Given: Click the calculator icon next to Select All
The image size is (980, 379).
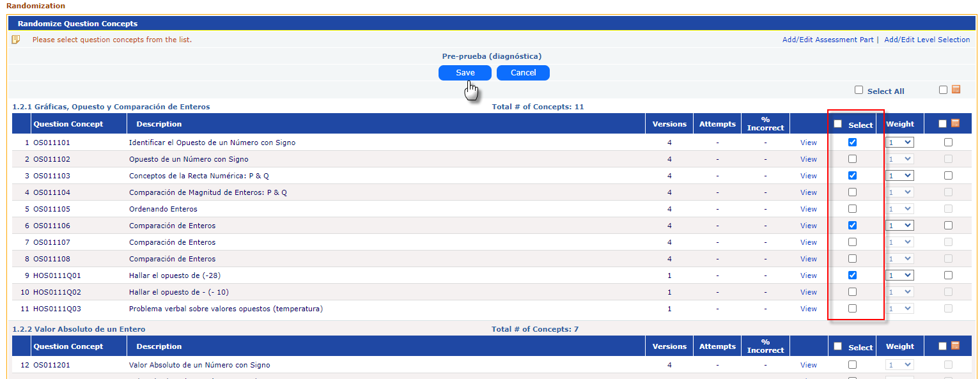Looking at the screenshot, I should tap(956, 90).
